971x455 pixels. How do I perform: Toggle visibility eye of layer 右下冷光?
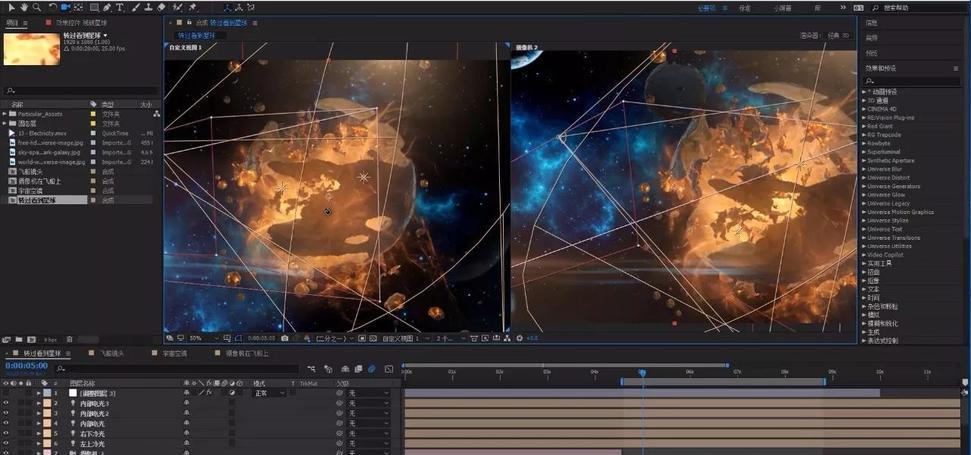(x=6, y=434)
